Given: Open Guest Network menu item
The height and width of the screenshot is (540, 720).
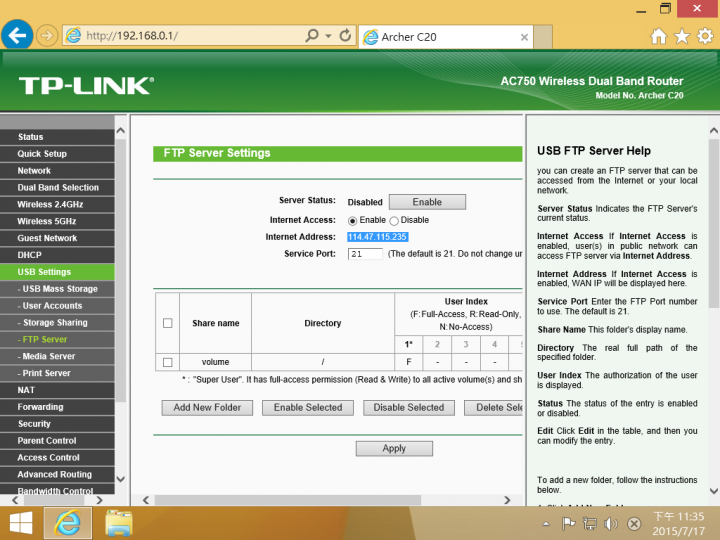Looking at the screenshot, I should pos(57,238).
